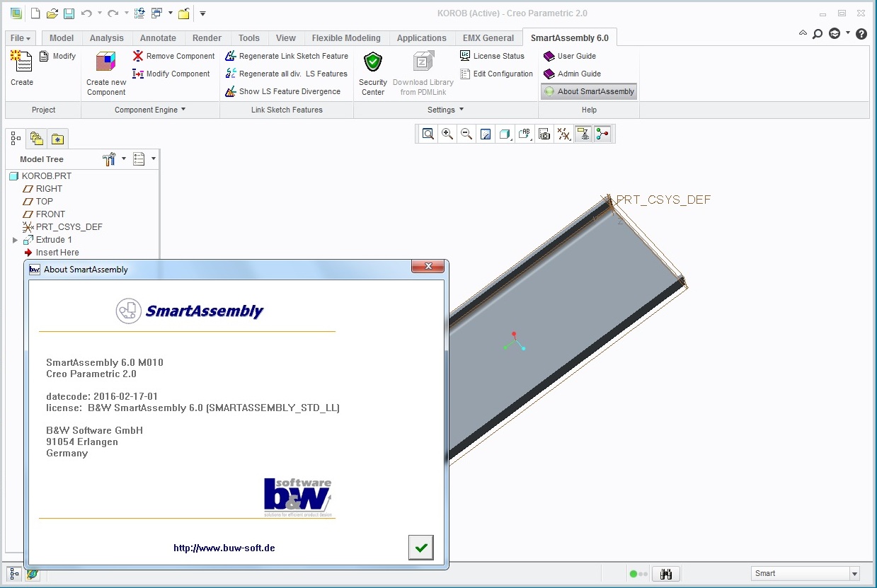877x588 pixels.
Task: Toggle Annotation display in graphics toolbar
Action: click(583, 134)
